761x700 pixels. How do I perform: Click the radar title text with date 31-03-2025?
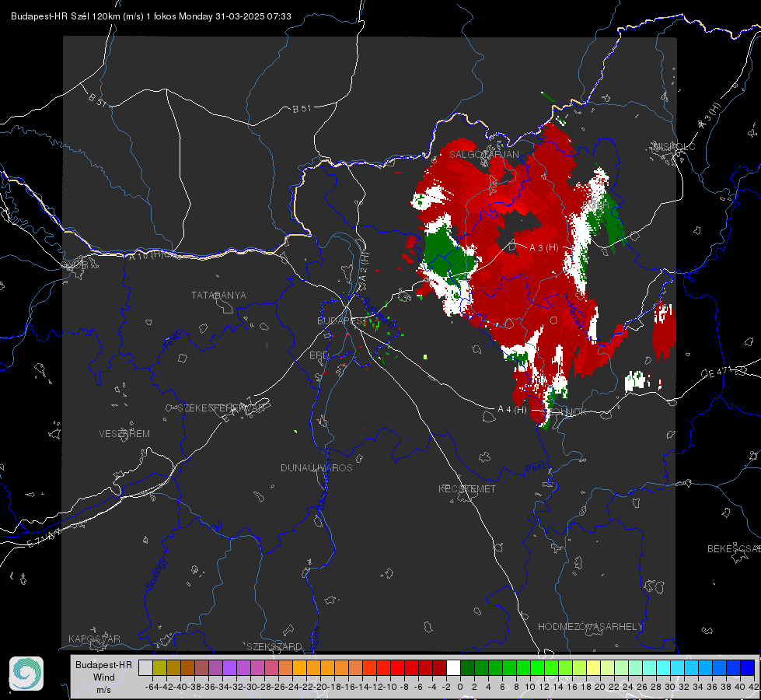point(151,16)
